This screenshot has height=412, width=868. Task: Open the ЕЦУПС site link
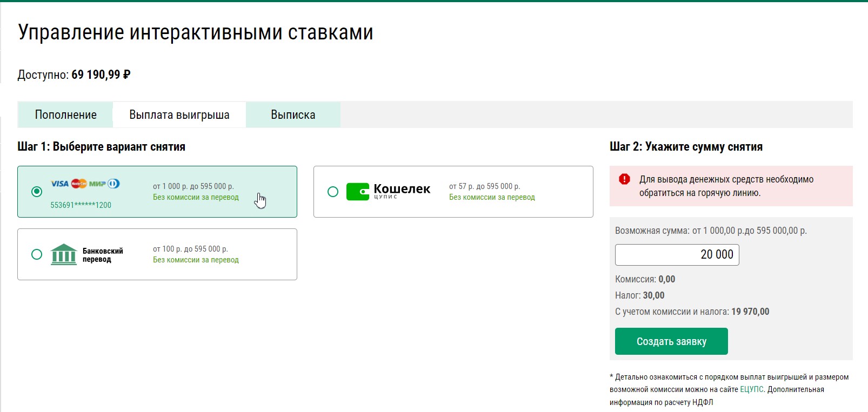tap(752, 389)
